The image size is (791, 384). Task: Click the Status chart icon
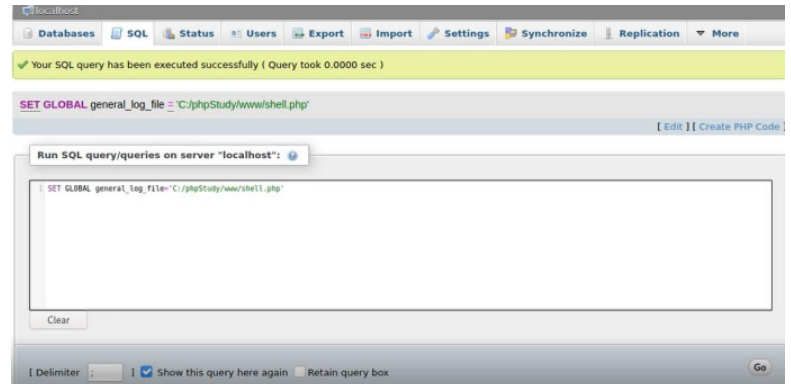click(168, 34)
